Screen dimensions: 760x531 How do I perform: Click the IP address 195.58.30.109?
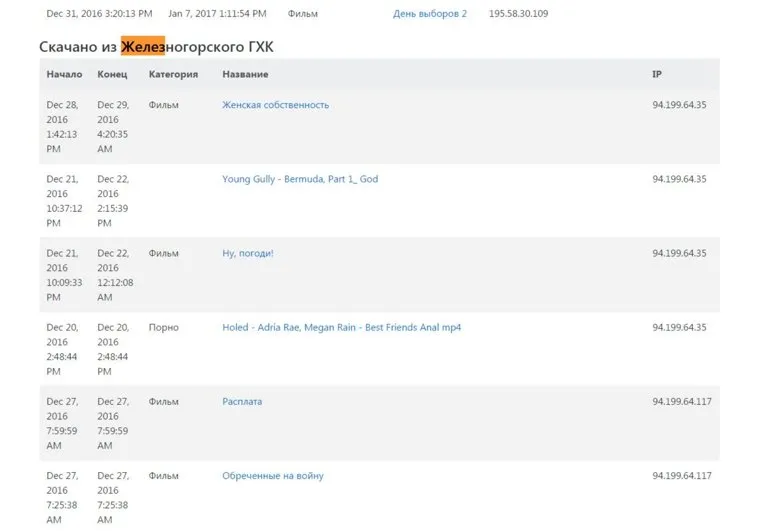click(x=518, y=14)
